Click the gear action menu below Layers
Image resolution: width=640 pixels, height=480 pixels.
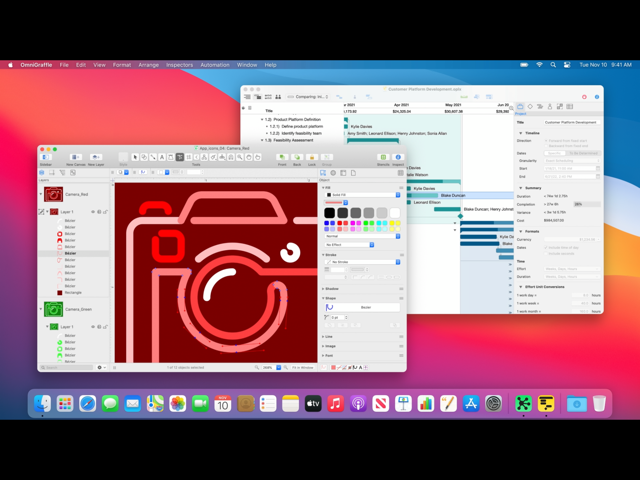101,367
